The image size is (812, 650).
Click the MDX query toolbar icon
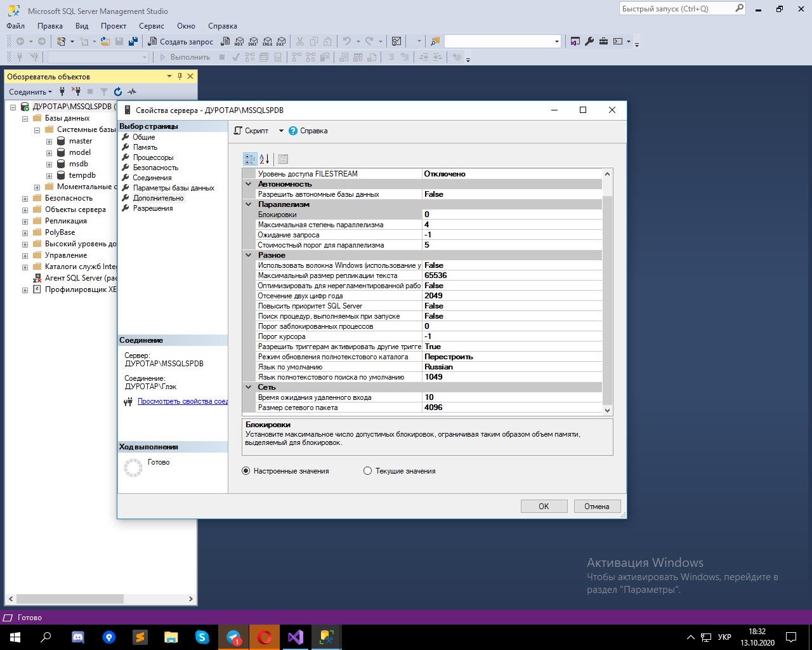(239, 41)
